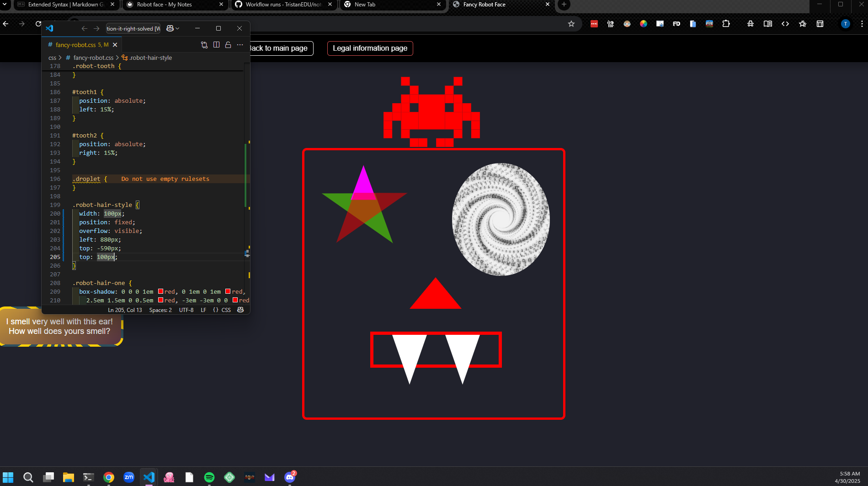Open the editor More Actions ellipsis menu

point(240,45)
